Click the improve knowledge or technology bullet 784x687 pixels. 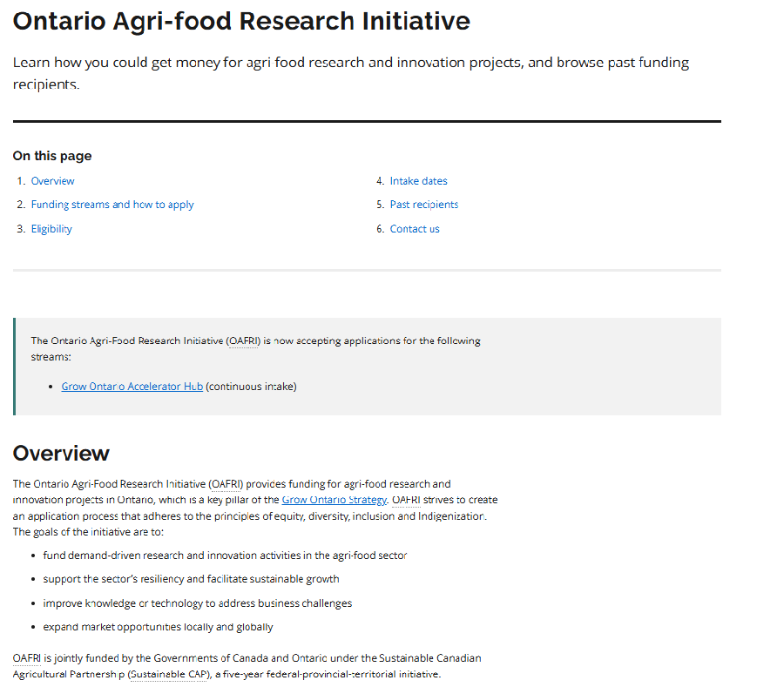pos(197,603)
